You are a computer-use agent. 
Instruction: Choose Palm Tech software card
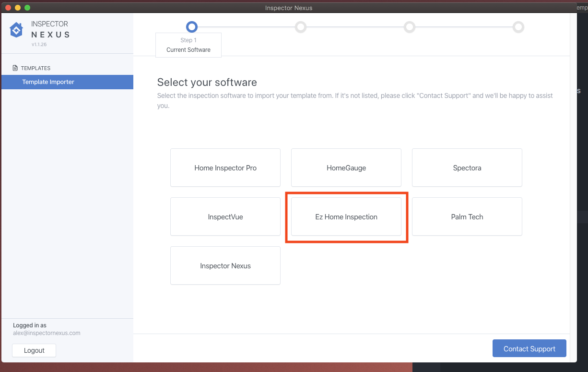pos(467,217)
